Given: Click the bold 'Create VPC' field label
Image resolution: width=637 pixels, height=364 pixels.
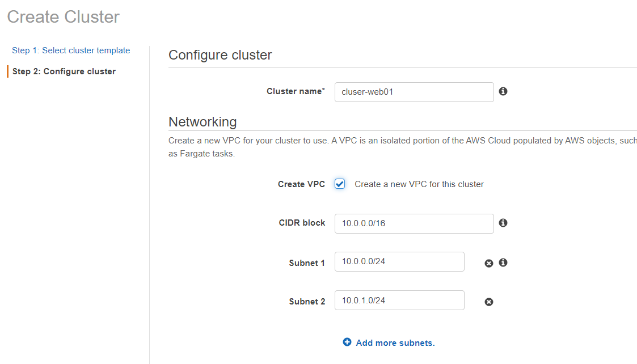Looking at the screenshot, I should click(301, 184).
